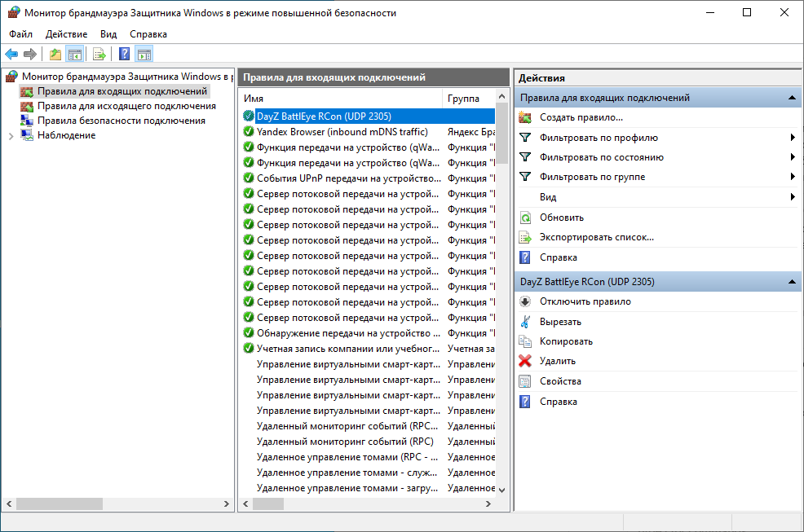Click the Отключить правило down-arrow icon
The width and height of the screenshot is (804, 532).
525,301
